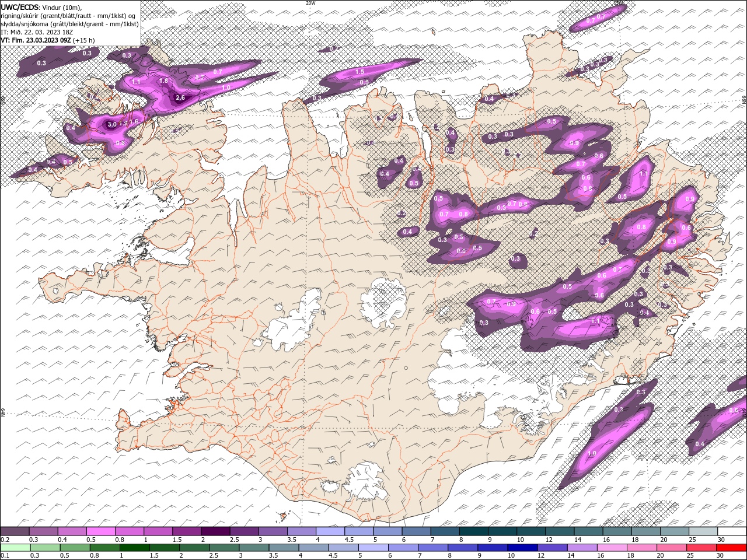This screenshot has width=747, height=560.
Task: Click the 20W longitude label at top
Action: tap(310, 2)
